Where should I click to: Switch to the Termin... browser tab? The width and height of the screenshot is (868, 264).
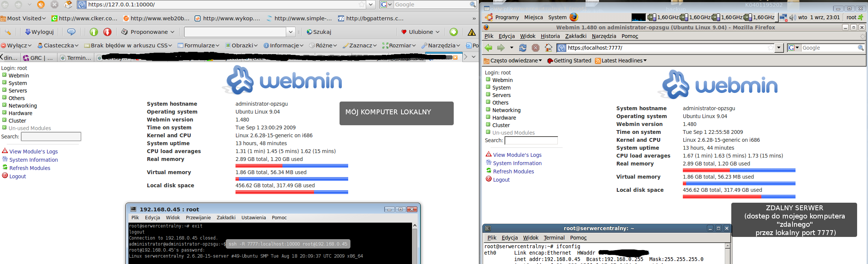75,58
